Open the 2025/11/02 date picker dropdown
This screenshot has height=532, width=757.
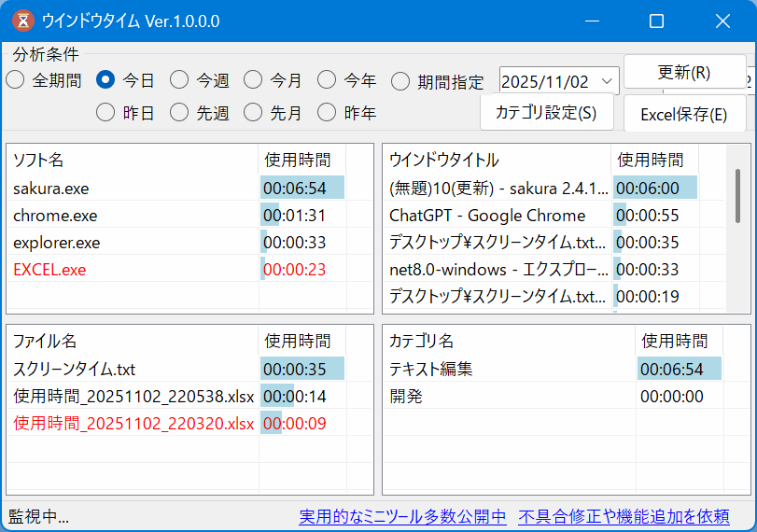tap(607, 81)
